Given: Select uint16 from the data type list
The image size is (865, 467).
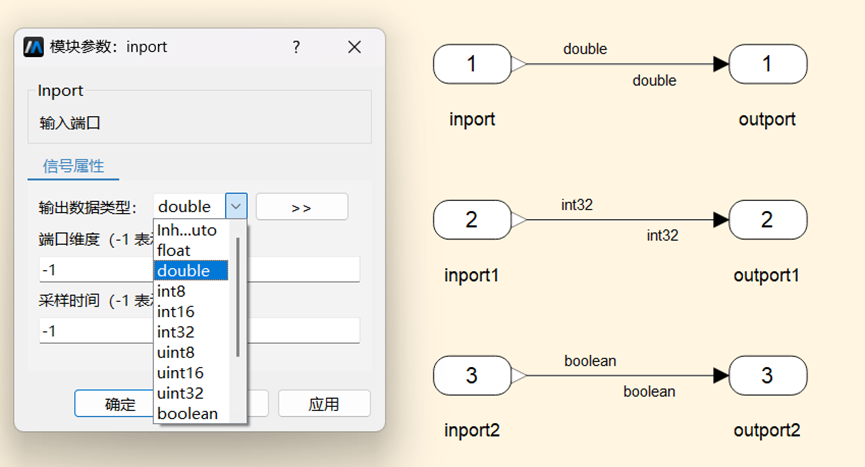Looking at the screenshot, I should click(x=191, y=373).
